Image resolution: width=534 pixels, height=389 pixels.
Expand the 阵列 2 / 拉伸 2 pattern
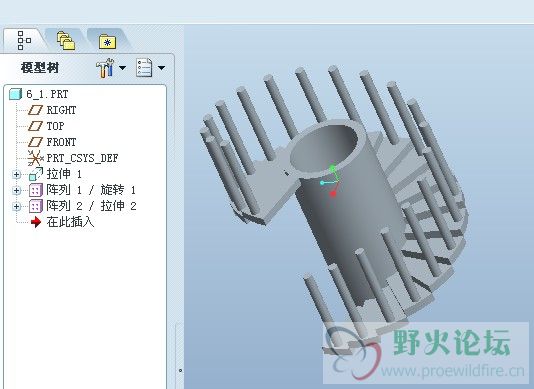(16, 206)
